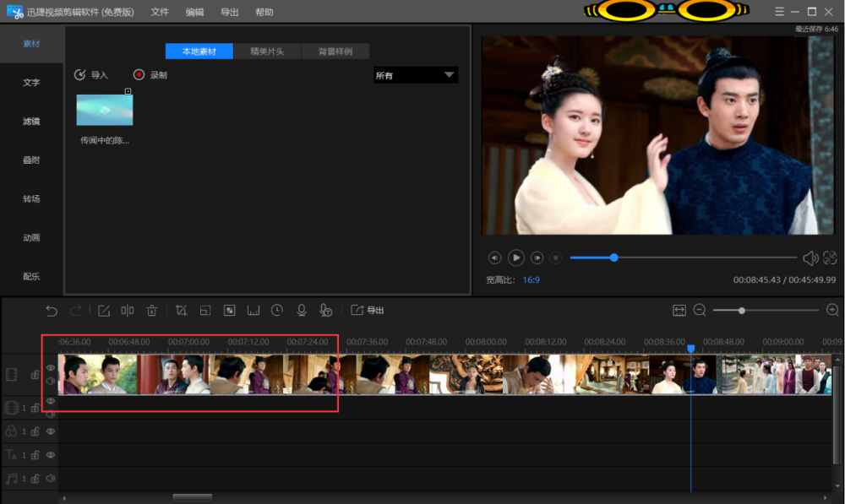The height and width of the screenshot is (504, 845).
Task: Click the fit-timeline-to-window icon
Action: pyautogui.click(x=679, y=311)
